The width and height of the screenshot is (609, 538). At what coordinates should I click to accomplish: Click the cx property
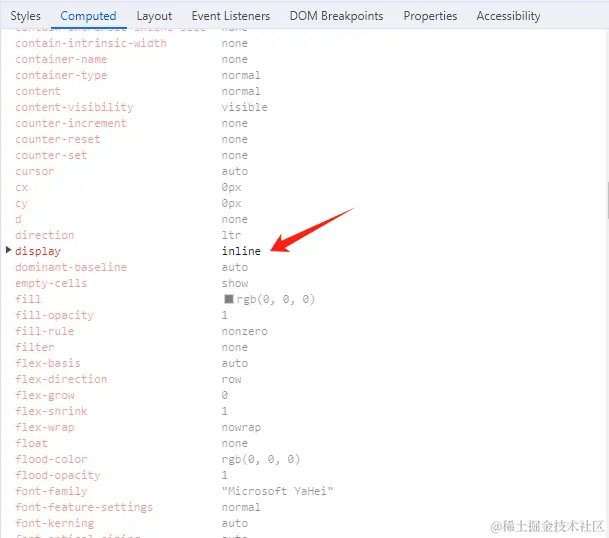(x=22, y=187)
